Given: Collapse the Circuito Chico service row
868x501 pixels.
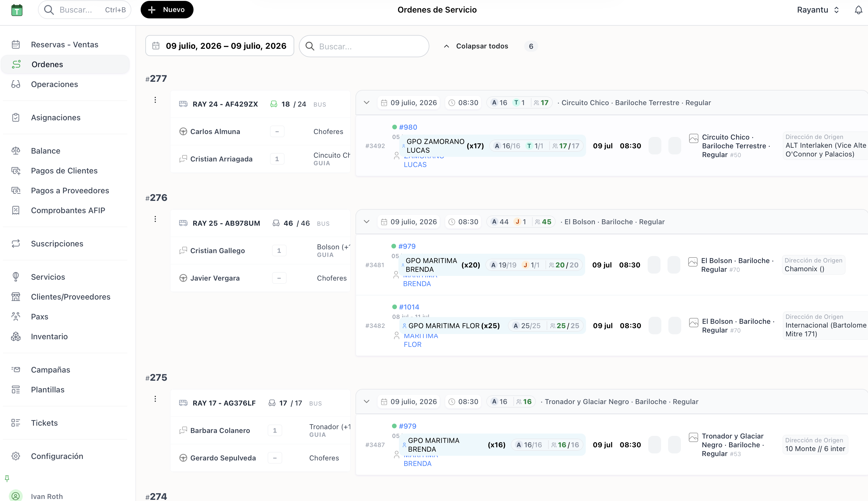Looking at the screenshot, I should 367,102.
